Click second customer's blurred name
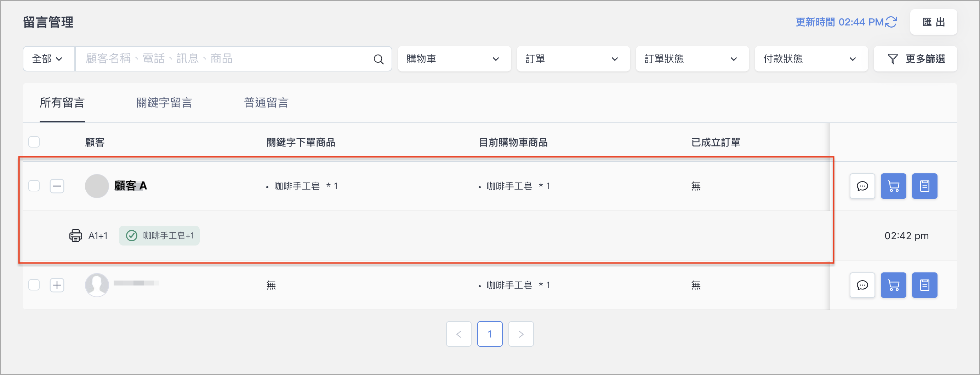Viewport: 980px width, 375px height. (136, 283)
